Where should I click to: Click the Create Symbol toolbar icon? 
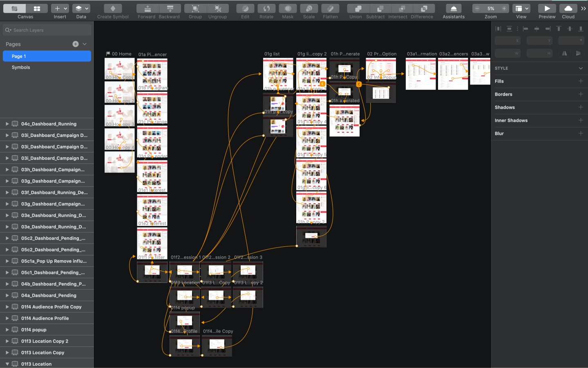113,9
